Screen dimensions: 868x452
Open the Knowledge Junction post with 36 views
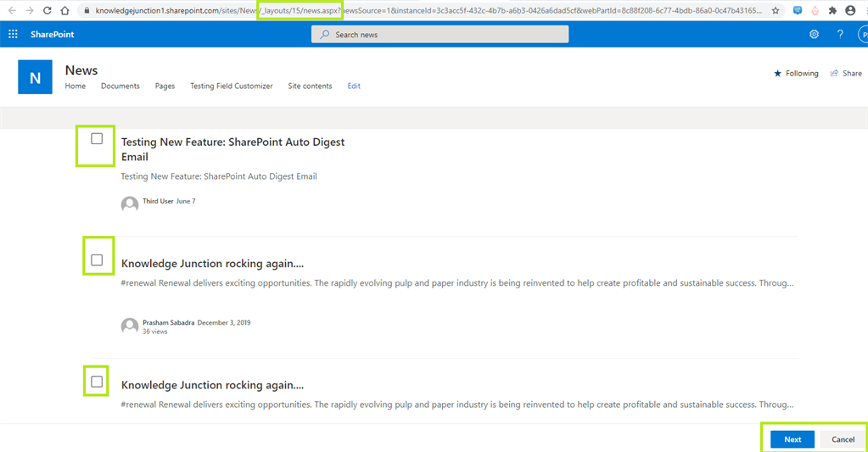point(213,264)
